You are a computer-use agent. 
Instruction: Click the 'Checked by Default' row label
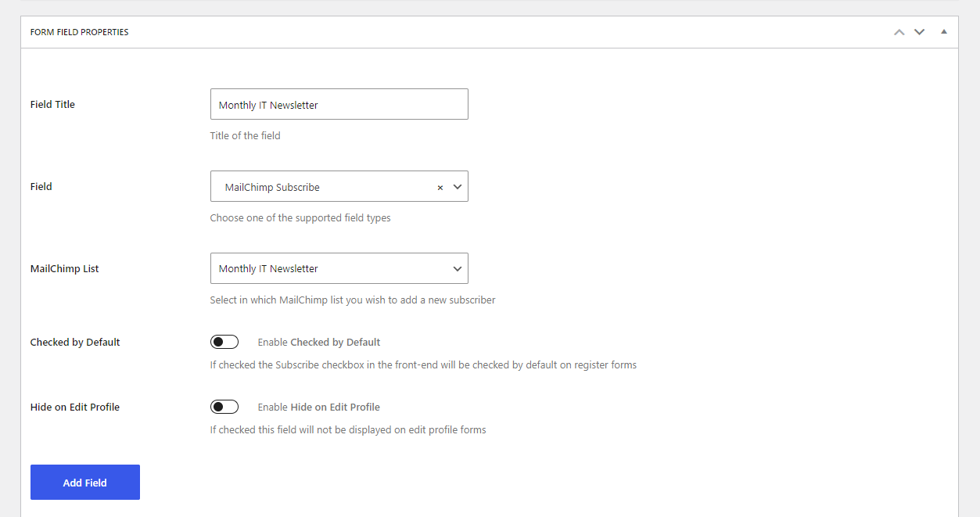[75, 342]
